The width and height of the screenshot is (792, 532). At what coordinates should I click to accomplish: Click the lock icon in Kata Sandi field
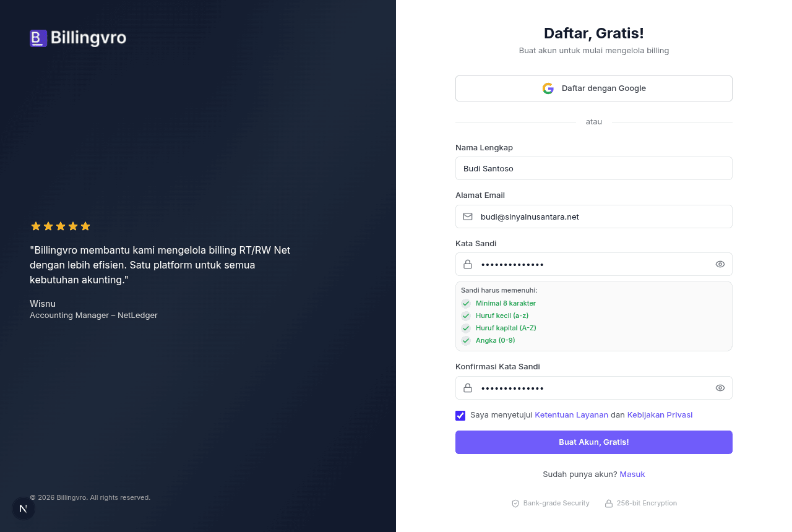pyautogui.click(x=468, y=264)
